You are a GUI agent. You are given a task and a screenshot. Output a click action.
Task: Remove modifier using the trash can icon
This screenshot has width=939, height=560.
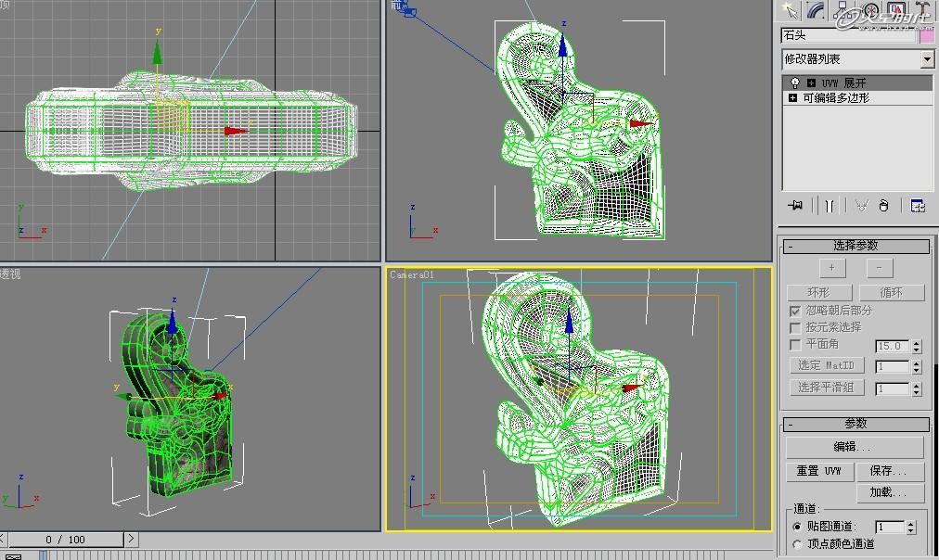pyautogui.click(x=884, y=206)
